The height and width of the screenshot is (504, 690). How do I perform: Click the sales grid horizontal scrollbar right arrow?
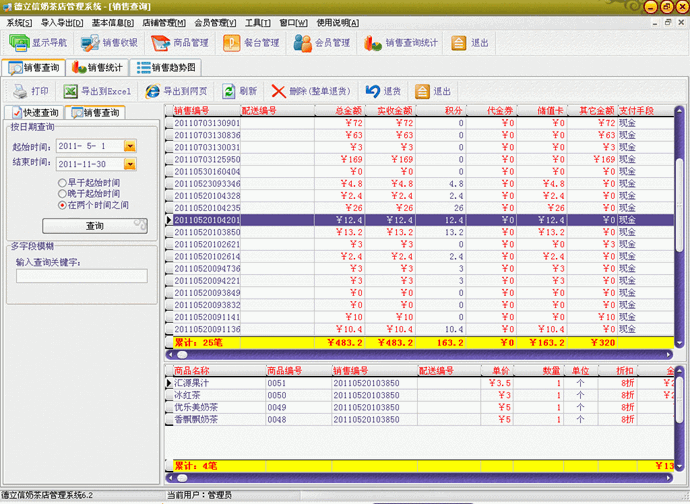point(669,354)
